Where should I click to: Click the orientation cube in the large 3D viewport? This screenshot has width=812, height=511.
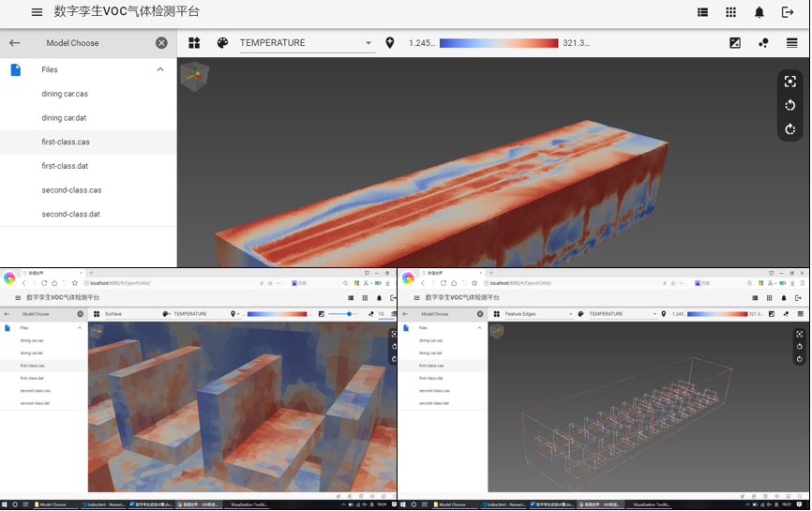[195, 76]
